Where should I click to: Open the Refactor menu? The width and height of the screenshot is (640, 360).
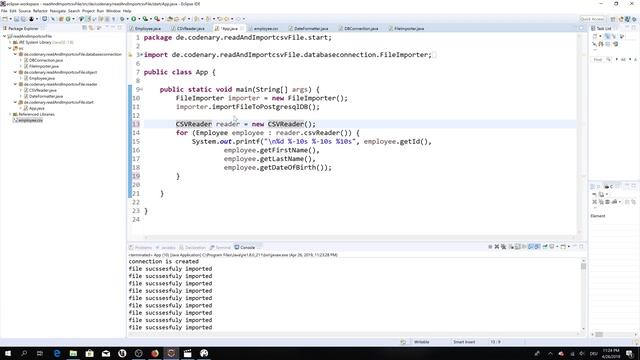[x=40, y=11]
